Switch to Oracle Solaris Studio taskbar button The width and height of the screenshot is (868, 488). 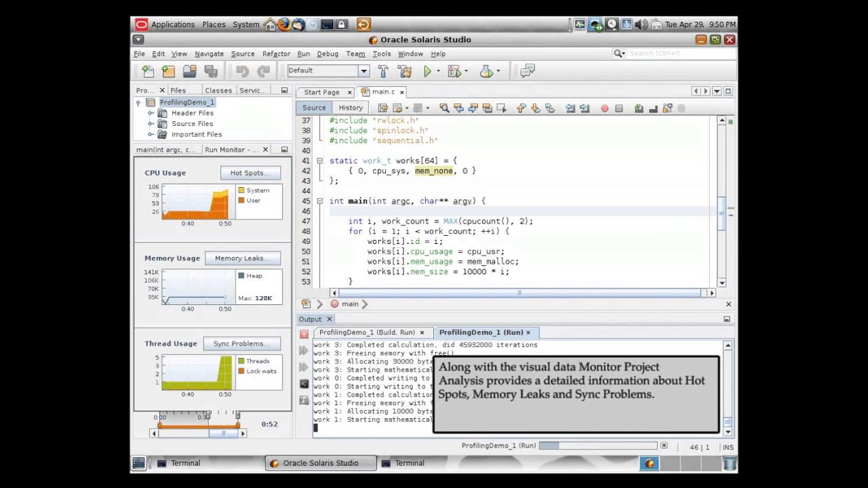pyautogui.click(x=321, y=463)
